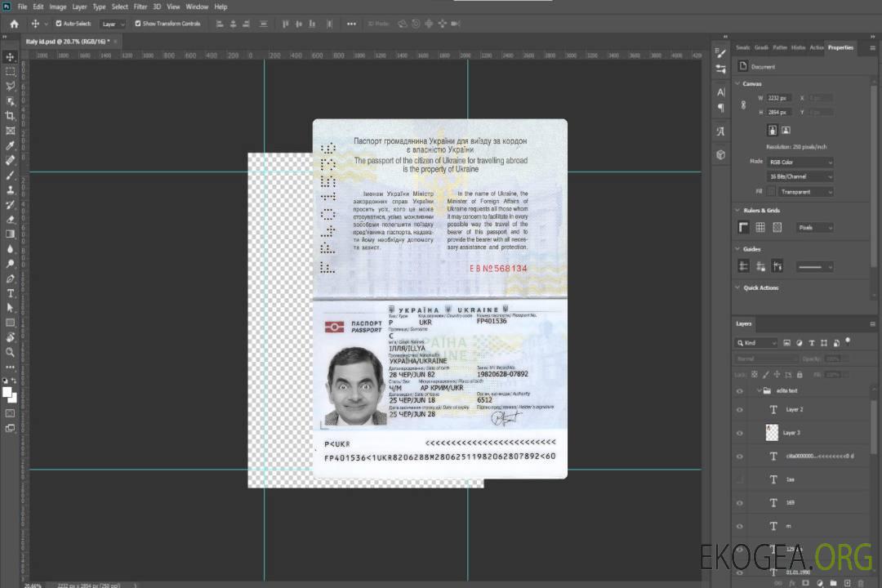
Task: Select the Pen tool
Action: (x=10, y=278)
